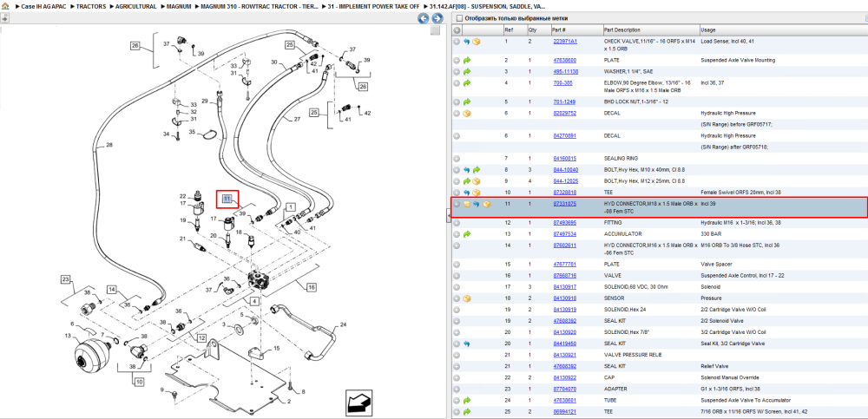868x419 pixels.
Task: Click green arrow icon in BHD LOCK NUT row
Action: click(467, 101)
